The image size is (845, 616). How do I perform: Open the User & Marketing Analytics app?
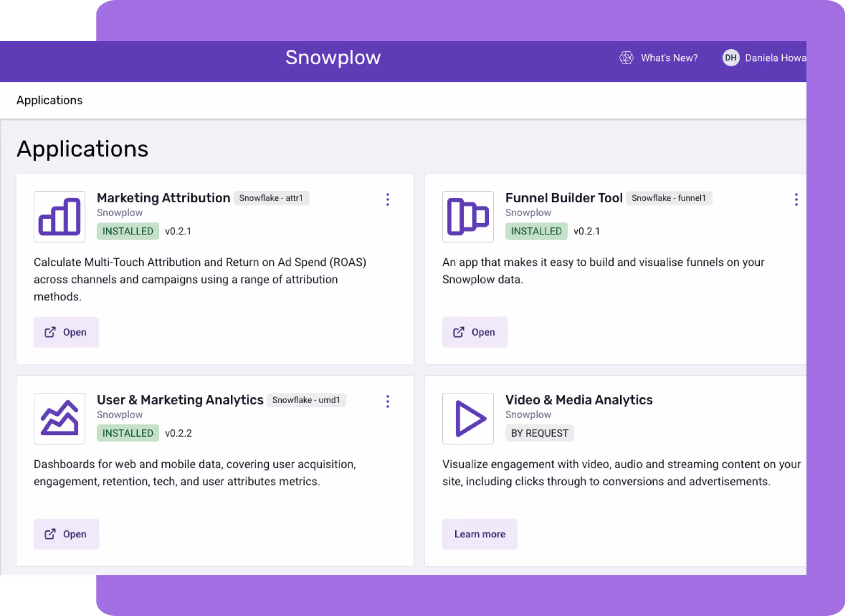coord(66,534)
